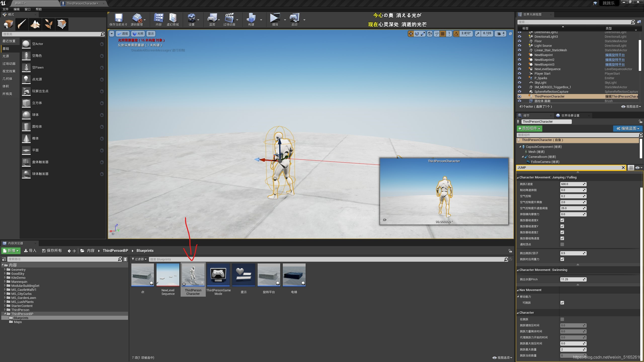Open the 过滤器 filters dropdown
Screen dimensions: 644x362
[x=139, y=259]
